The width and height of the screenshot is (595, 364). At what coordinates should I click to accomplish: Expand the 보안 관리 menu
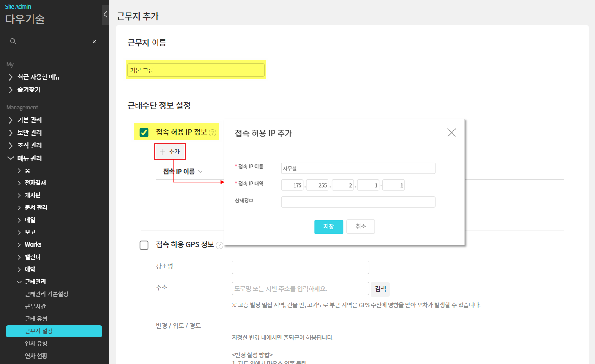point(11,133)
